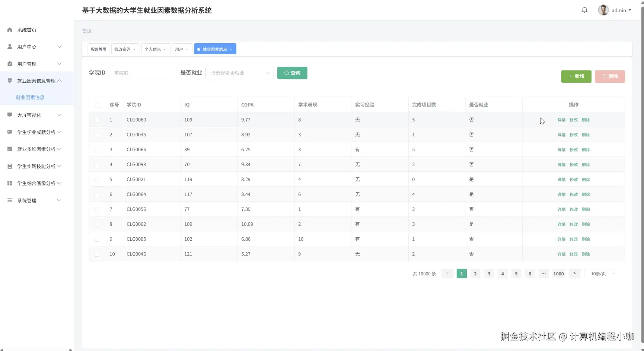Open 详情 for row CLG0060
644x351 pixels.
(561, 120)
